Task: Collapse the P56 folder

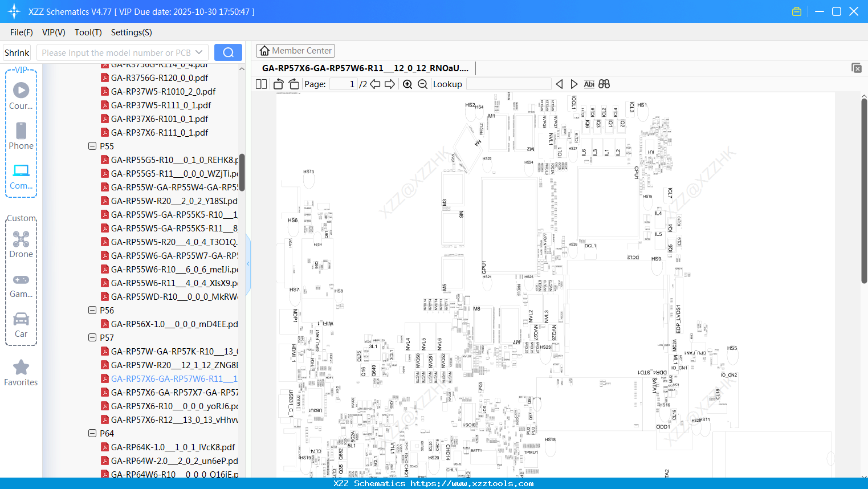Action: pyautogui.click(x=92, y=310)
